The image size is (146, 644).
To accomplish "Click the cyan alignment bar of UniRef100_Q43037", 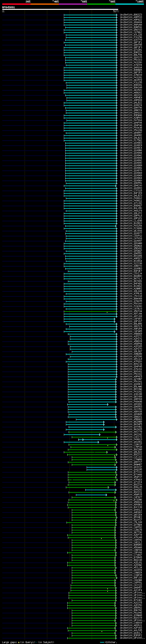I will (x=102, y=467).
